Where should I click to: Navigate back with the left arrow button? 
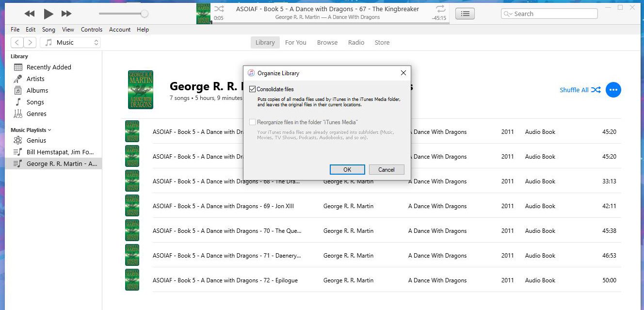tap(17, 43)
